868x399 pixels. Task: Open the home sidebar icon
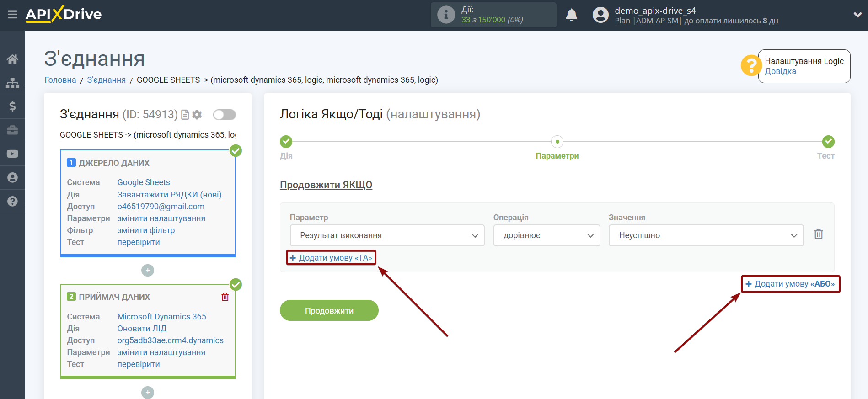tap(12, 59)
